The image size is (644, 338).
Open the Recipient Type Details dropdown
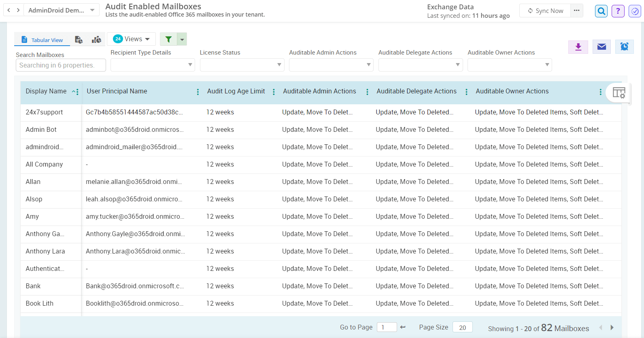(x=153, y=65)
